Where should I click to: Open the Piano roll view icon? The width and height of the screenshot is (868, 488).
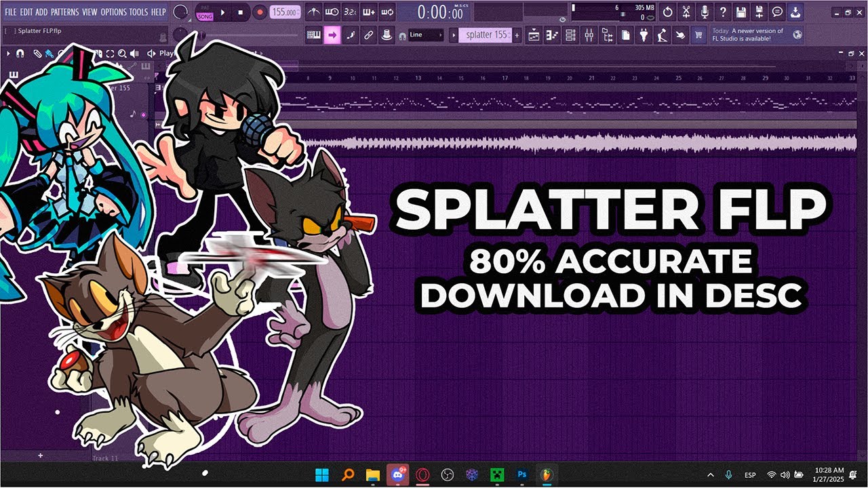[553, 35]
